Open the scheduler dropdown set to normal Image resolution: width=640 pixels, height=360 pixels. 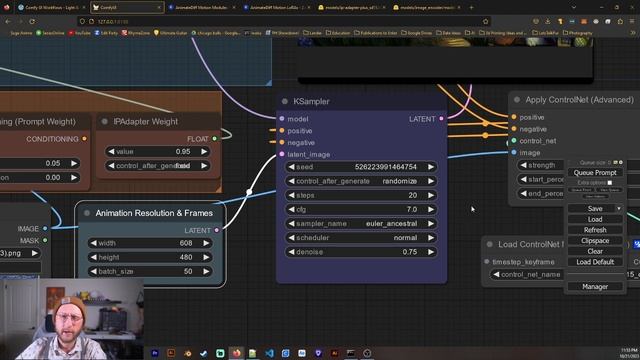point(361,238)
